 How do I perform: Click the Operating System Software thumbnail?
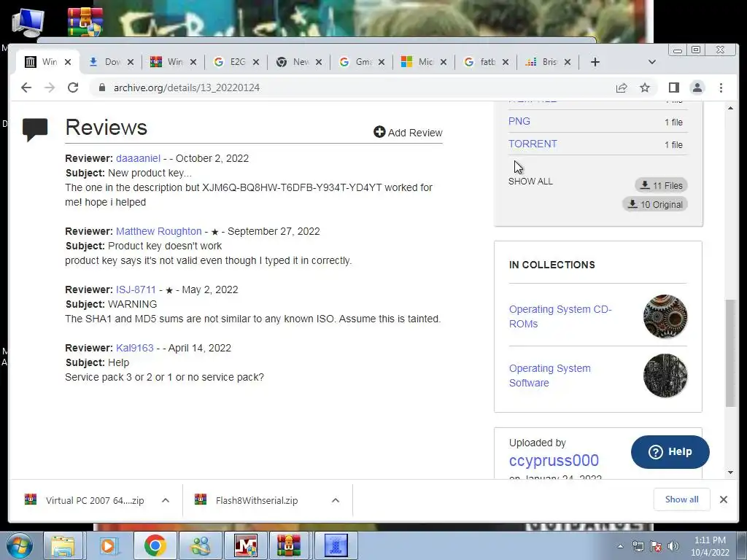(x=665, y=376)
